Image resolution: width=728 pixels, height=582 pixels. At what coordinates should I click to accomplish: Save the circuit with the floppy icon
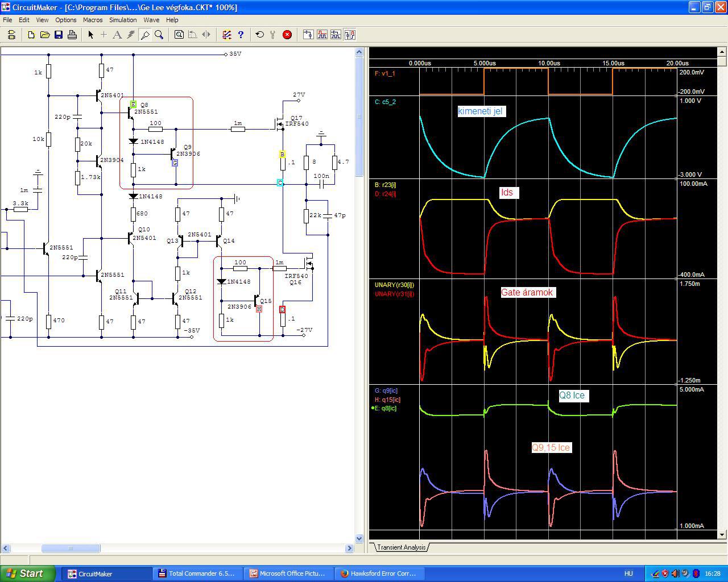[59, 35]
